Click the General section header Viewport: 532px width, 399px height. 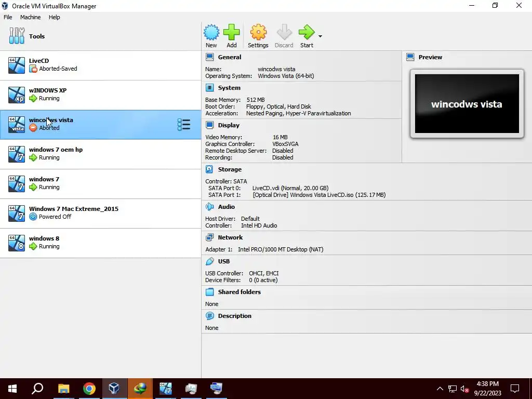click(229, 57)
